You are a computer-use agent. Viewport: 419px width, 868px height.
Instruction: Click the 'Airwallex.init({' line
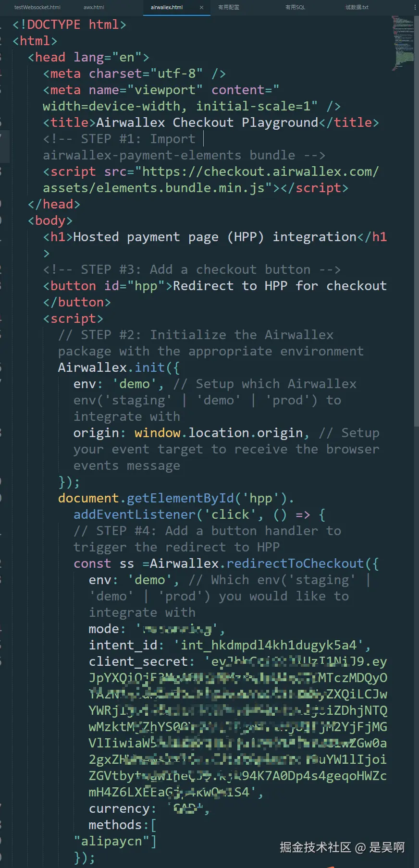click(119, 367)
